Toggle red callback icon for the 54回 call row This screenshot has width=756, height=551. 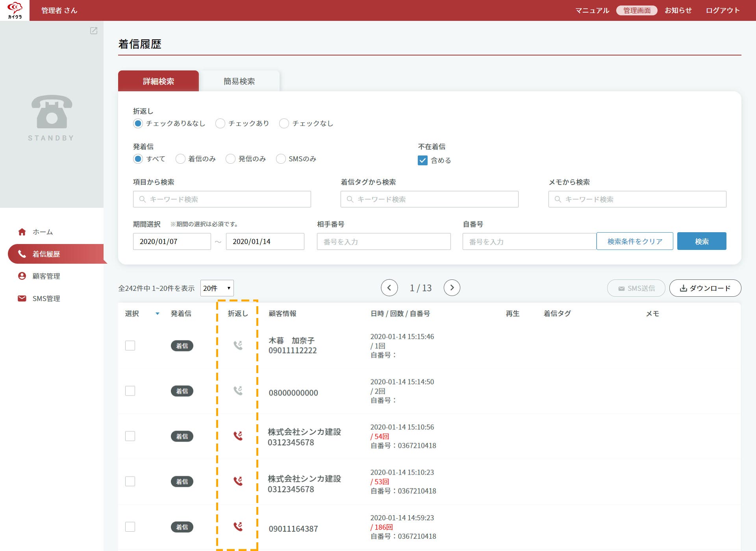(238, 436)
